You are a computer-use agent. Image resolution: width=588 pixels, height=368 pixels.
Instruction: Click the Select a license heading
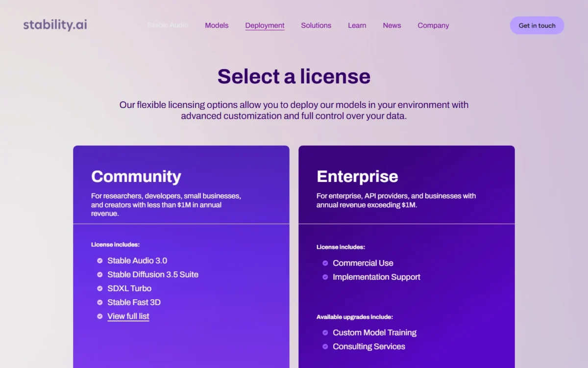[294, 77]
